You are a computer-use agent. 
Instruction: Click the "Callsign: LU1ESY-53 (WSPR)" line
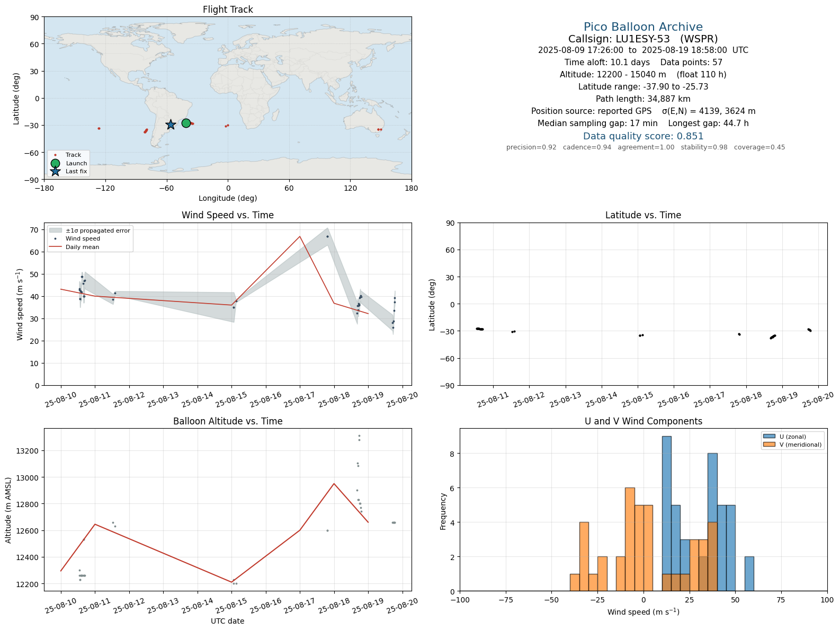click(x=643, y=39)
